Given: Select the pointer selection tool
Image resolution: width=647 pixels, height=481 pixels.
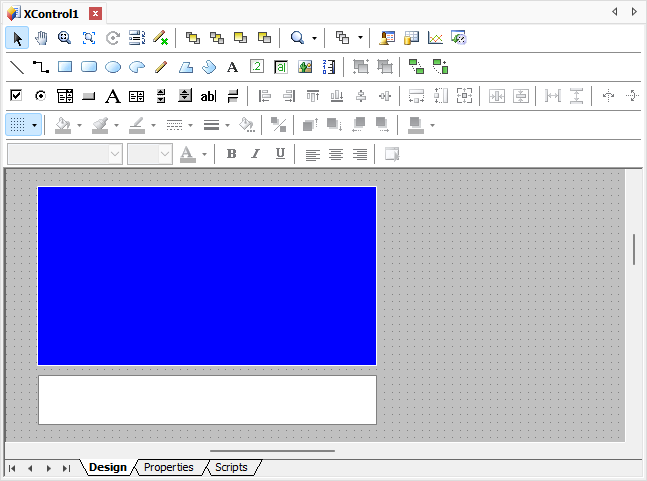Looking at the screenshot, I should (17, 38).
